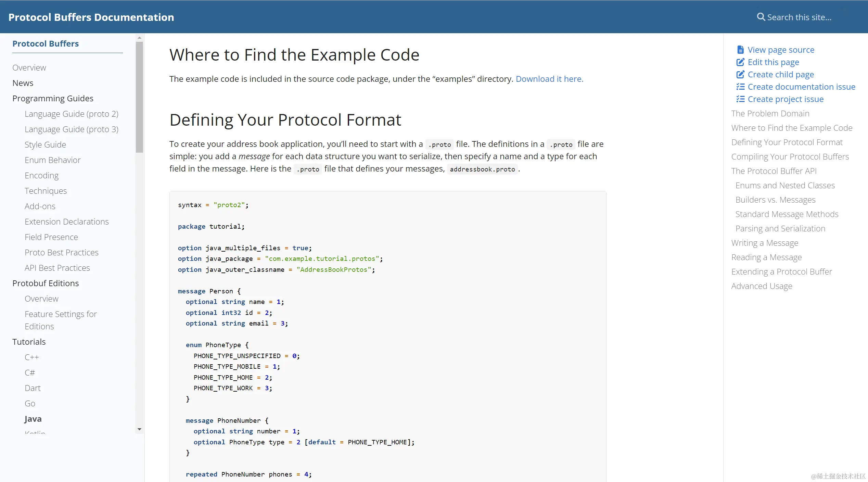Open the Encoding guide in sidebar
Viewport: 868px width, 482px height.
(41, 176)
